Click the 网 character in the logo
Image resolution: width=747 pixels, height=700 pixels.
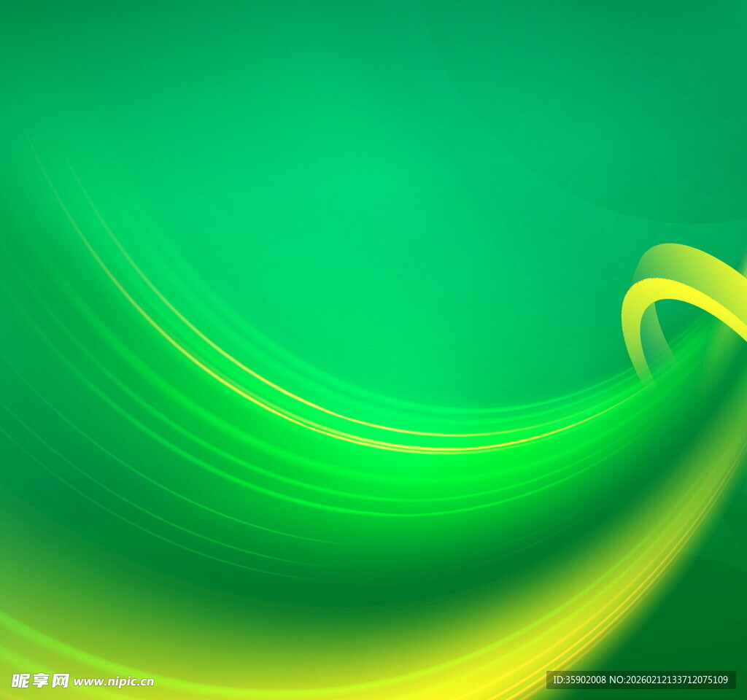61,680
